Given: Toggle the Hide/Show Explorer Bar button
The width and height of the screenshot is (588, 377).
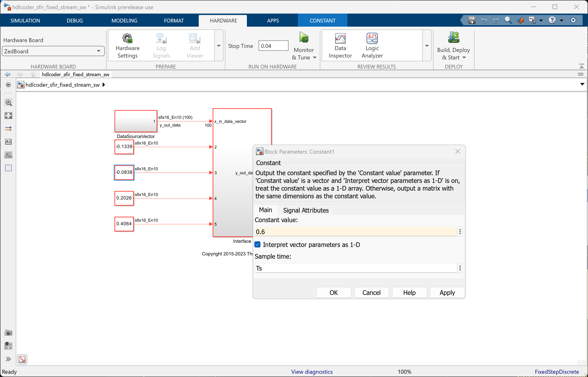Looking at the screenshot, I should click(x=8, y=85).
